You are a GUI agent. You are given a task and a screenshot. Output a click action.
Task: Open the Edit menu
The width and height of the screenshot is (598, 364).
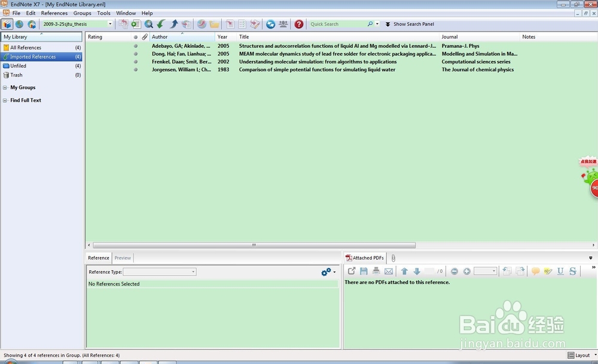[x=30, y=13]
